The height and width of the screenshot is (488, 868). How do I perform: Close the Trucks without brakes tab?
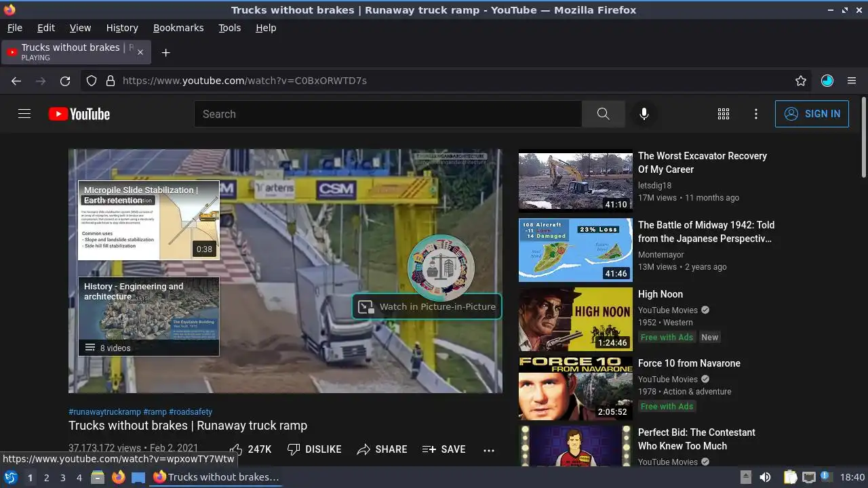pyautogui.click(x=141, y=52)
